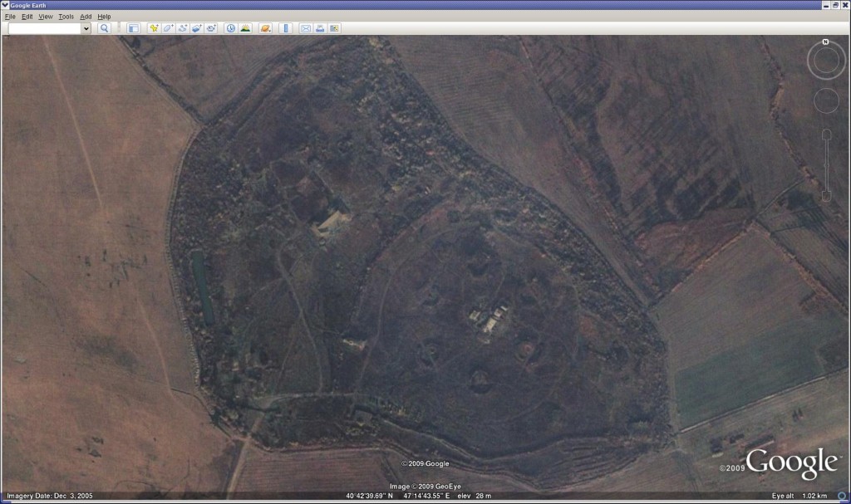This screenshot has width=851, height=504.
Task: Add an image overlay
Action: click(196, 28)
